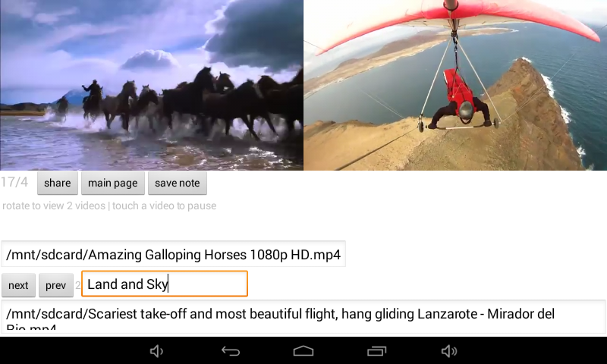Tap the volume up icon in navigation bar
607x364 pixels.
449,351
